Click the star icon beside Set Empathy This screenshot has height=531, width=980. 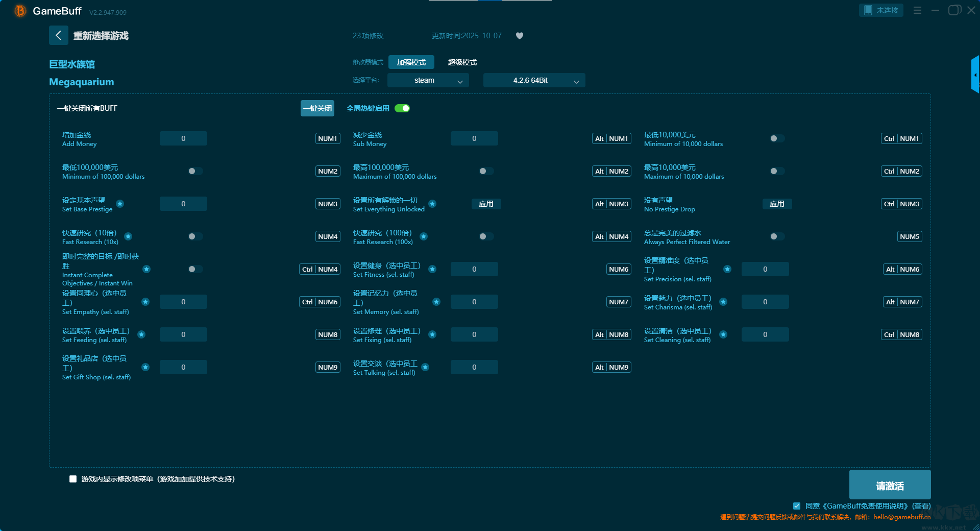[145, 302]
